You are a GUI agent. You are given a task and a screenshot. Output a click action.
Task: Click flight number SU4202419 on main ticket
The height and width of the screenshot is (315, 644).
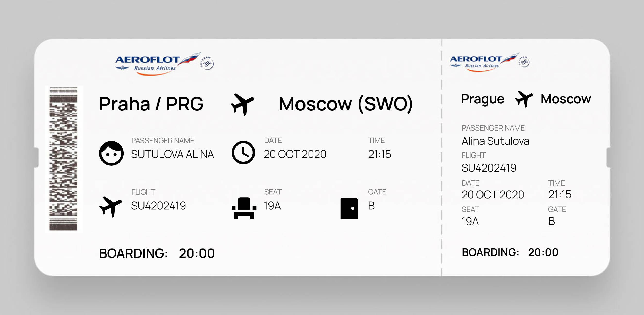[x=158, y=206]
